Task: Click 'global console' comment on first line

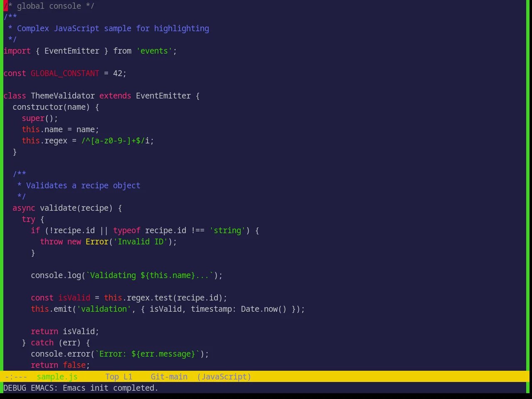Action: [49, 6]
